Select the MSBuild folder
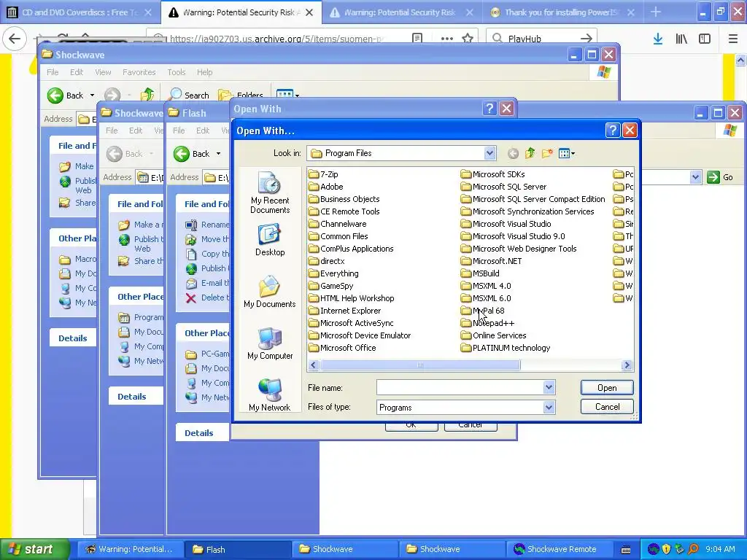Image resolution: width=747 pixels, height=560 pixels. pos(480,273)
